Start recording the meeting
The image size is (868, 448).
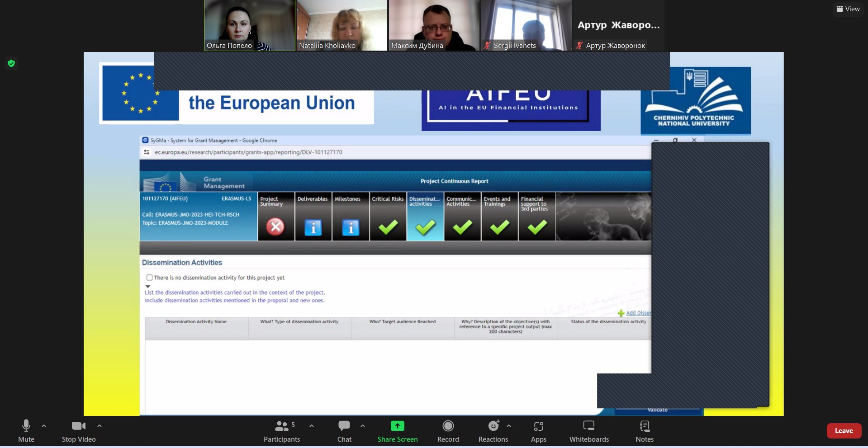click(x=448, y=430)
